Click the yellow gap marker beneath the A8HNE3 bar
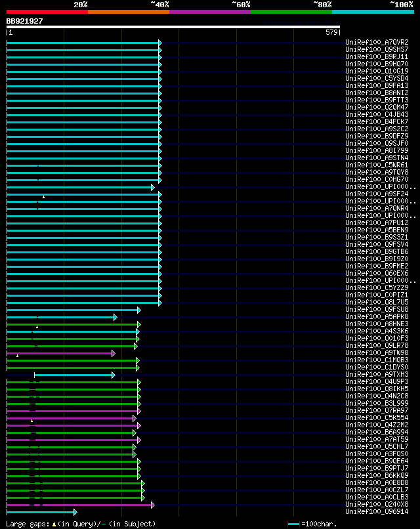 coord(37,327)
